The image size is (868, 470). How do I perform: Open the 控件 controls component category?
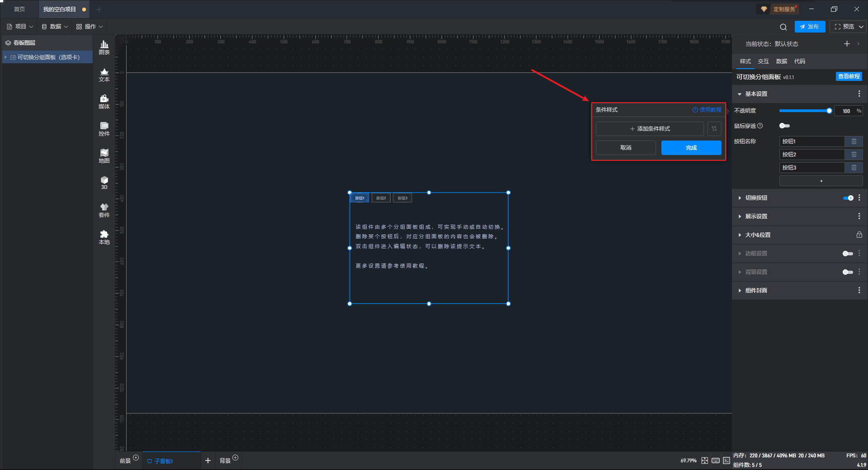(x=104, y=129)
